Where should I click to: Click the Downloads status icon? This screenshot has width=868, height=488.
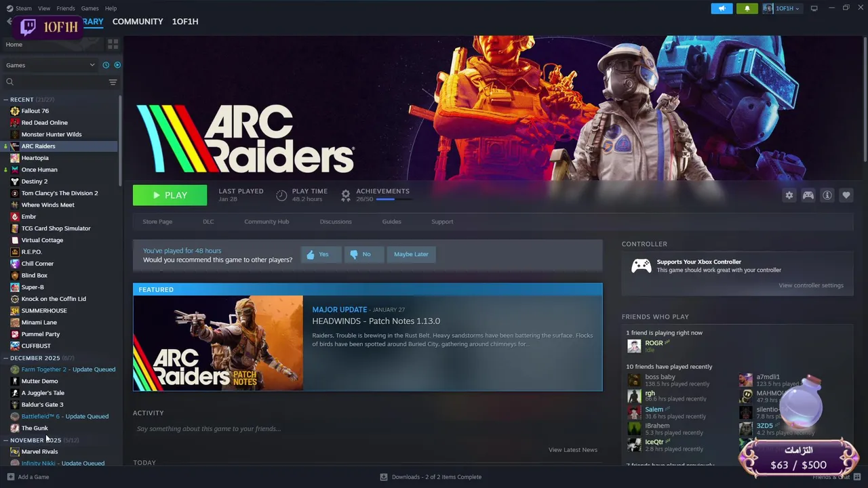click(383, 476)
